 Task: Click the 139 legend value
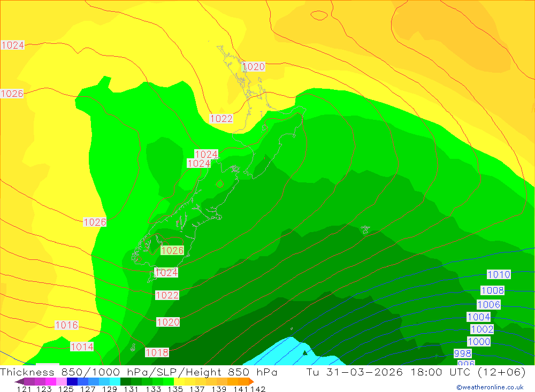coord(219,389)
